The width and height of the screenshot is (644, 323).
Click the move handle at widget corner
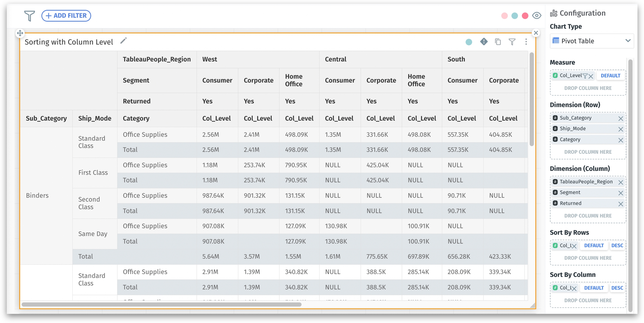(x=20, y=33)
